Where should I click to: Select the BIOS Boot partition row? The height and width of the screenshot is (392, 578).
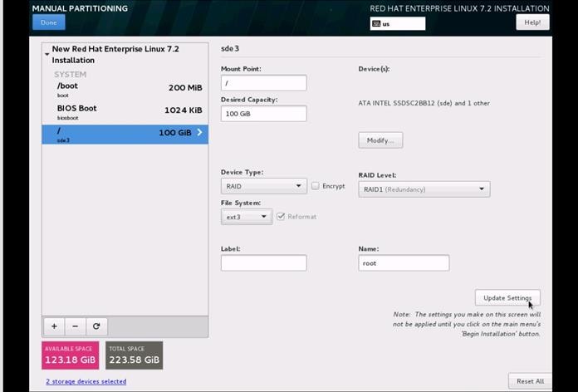pos(125,112)
